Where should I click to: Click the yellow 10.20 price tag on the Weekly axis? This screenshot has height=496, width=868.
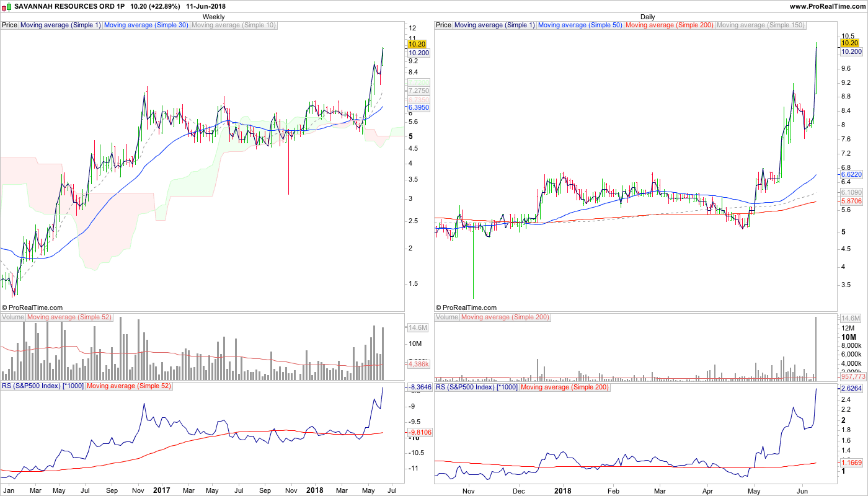[x=417, y=44]
